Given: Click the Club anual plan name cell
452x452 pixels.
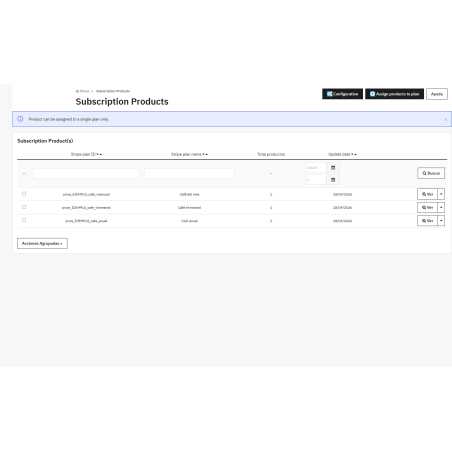Looking at the screenshot, I should pos(189,221).
